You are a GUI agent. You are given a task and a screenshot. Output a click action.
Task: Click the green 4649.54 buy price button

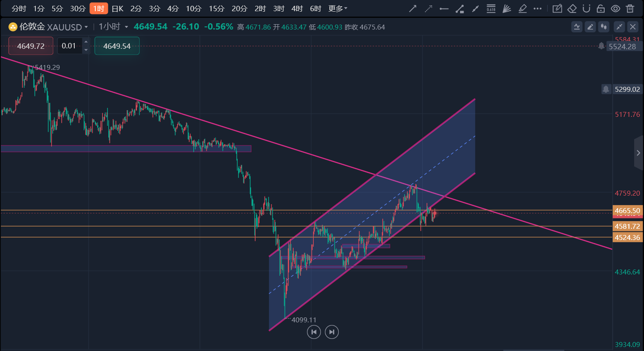click(117, 46)
